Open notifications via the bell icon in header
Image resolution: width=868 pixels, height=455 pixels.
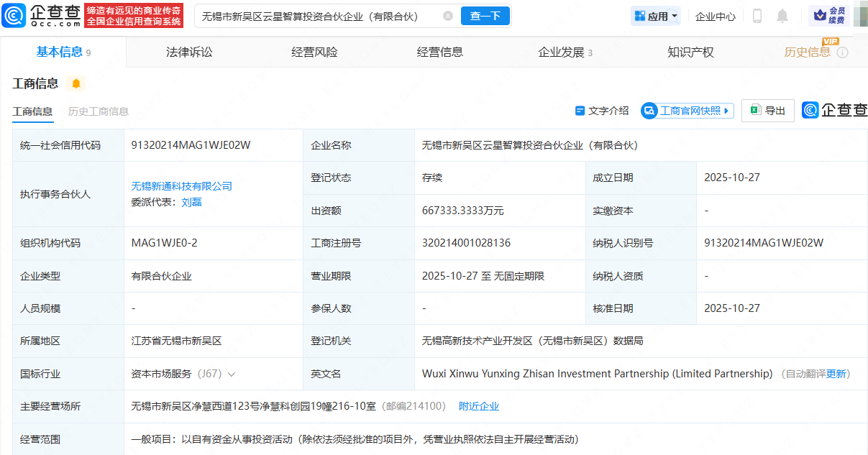coord(782,16)
